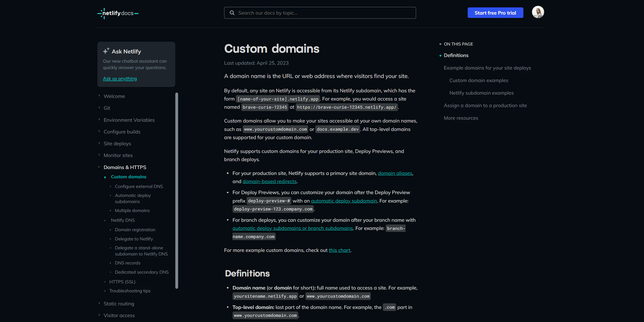644x322 pixels.
Task: Follow the domain-based redirects link
Action: coord(269,181)
